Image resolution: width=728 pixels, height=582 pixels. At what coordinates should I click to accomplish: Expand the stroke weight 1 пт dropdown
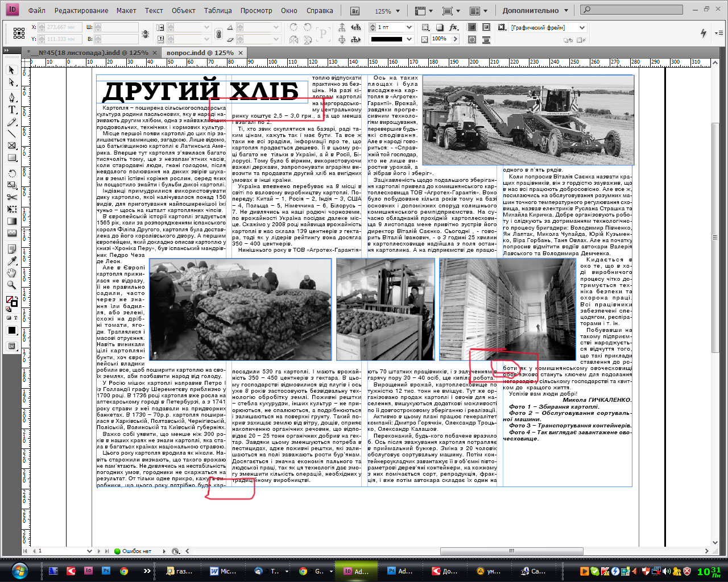408,27
